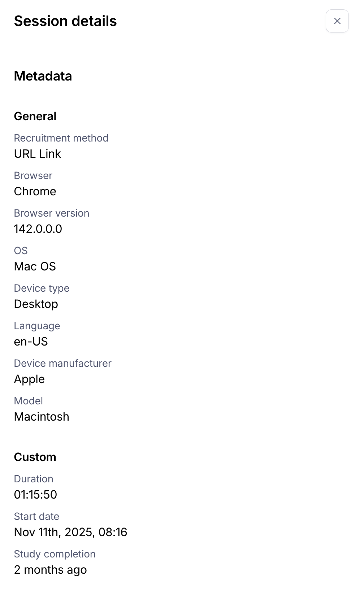This screenshot has height=595, width=364.
Task: Select the General section heading
Action: coord(35,116)
